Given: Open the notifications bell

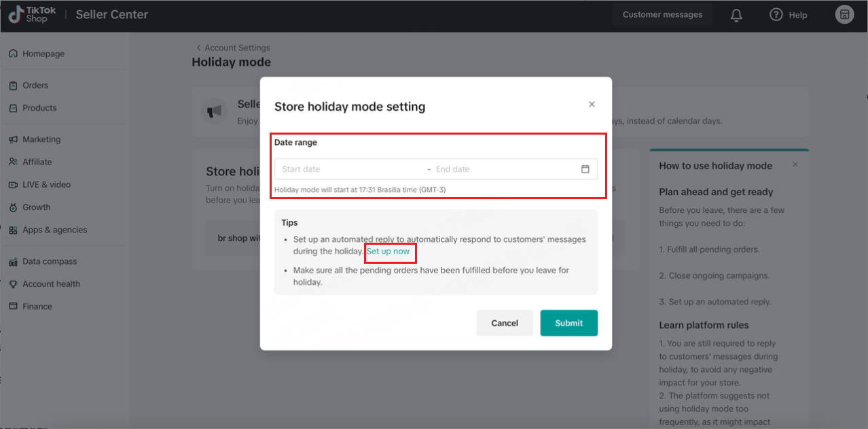Looking at the screenshot, I should 736,15.
